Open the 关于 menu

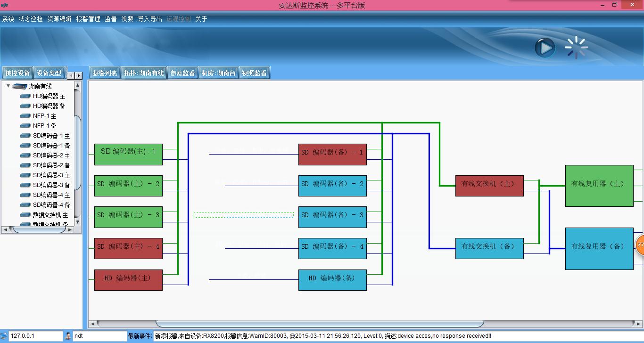click(x=201, y=19)
